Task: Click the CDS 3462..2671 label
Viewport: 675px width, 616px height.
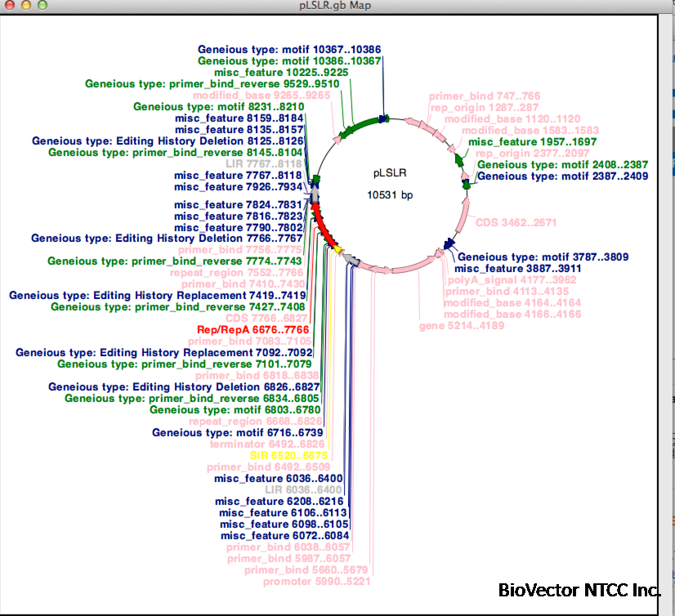Action: (x=516, y=222)
